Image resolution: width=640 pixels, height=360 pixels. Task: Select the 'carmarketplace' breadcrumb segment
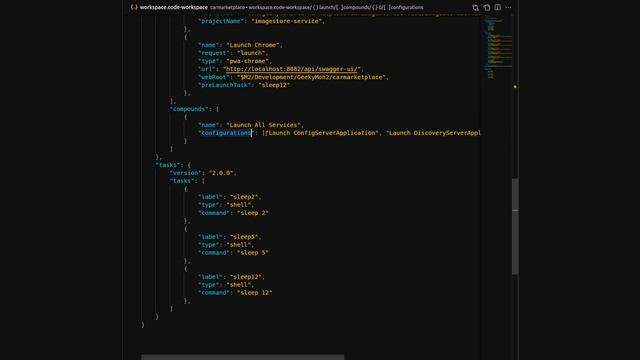pos(227,7)
